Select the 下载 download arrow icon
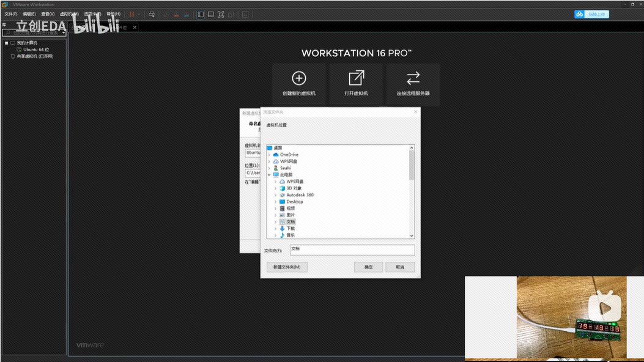644x362 pixels. 282,228
